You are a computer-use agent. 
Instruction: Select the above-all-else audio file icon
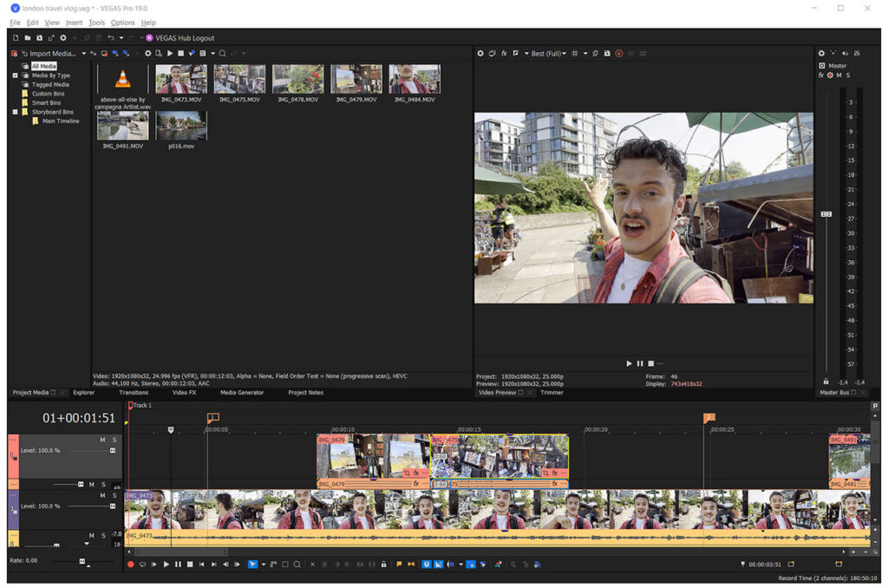point(122,79)
